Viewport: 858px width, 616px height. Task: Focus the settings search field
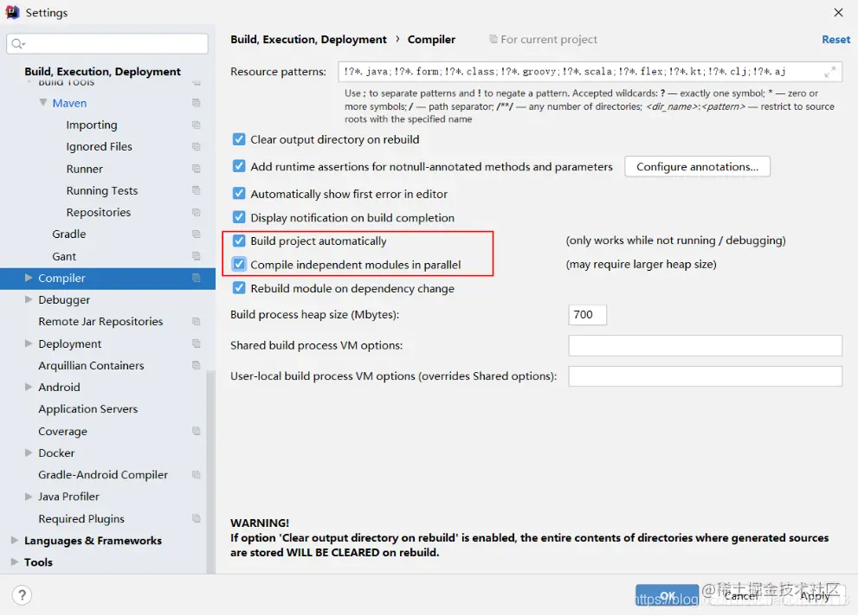pyautogui.click(x=107, y=44)
